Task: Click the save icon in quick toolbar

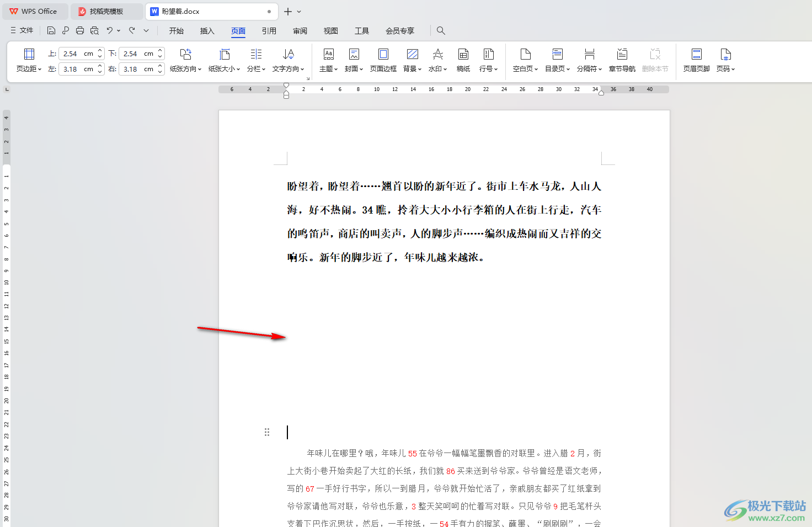Action: tap(51, 30)
